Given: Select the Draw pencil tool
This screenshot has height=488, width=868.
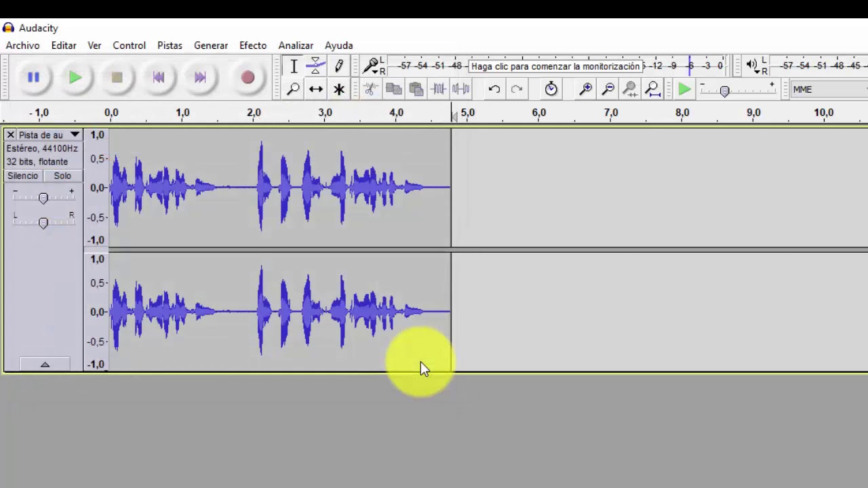Looking at the screenshot, I should (339, 66).
